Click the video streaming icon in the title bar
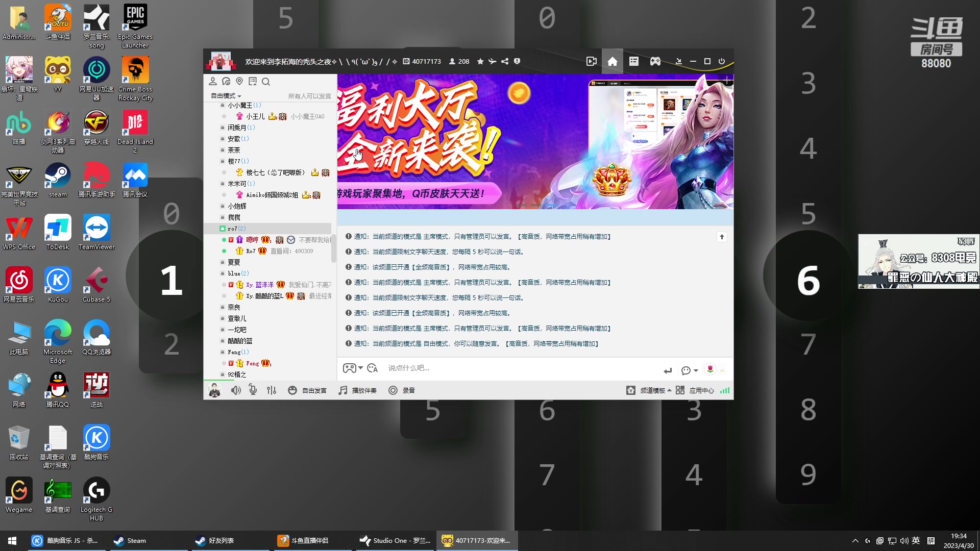 [591, 61]
